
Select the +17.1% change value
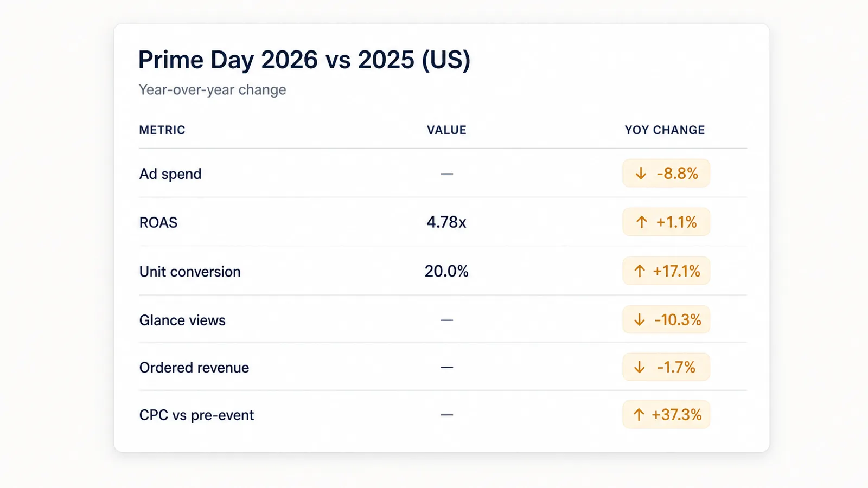pyautogui.click(x=676, y=271)
